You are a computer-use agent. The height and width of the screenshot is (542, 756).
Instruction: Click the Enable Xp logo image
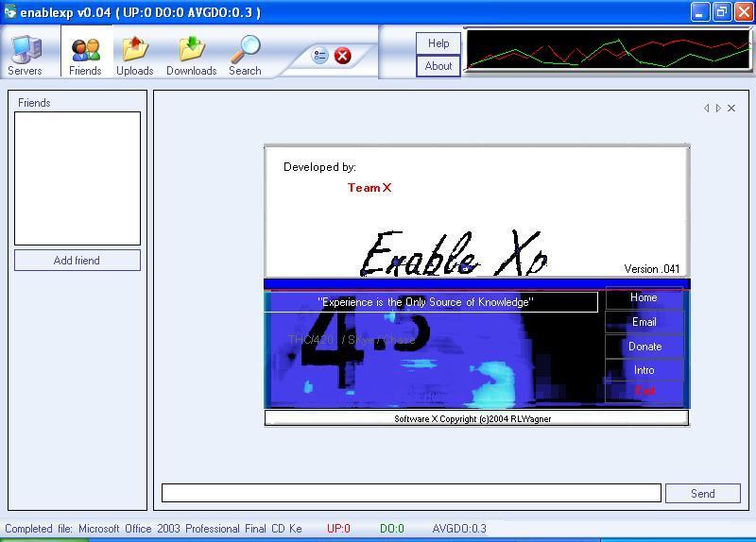click(x=455, y=254)
